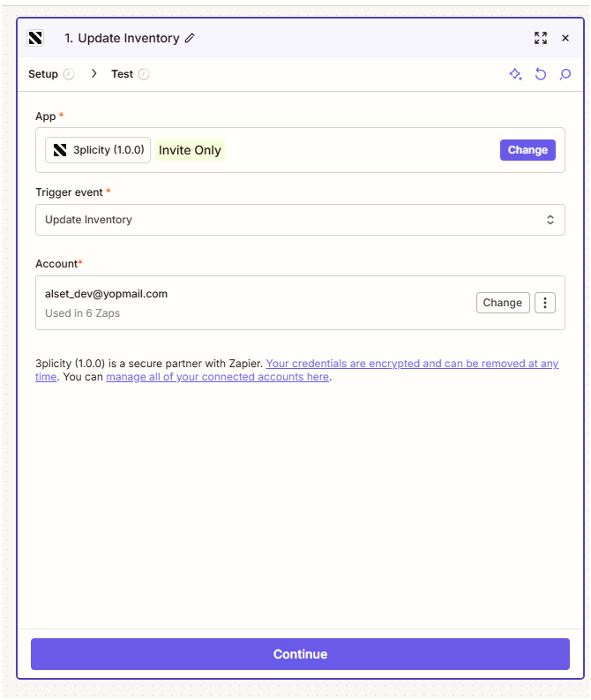
Task: Close the Update Inventory step panel
Action: click(x=565, y=38)
